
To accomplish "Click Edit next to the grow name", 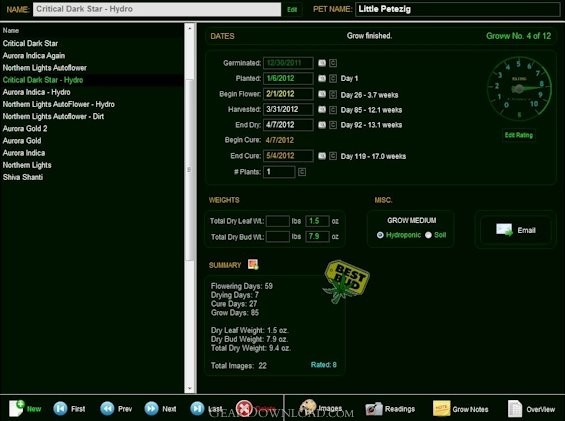I will (292, 9).
